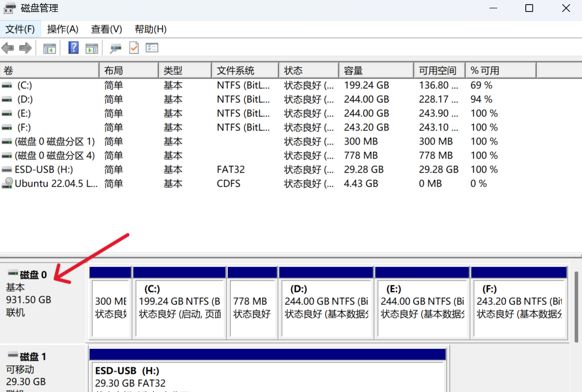Select the (F:) 243.20 GB partition block
The height and width of the screenshot is (392, 582).
click(519, 307)
